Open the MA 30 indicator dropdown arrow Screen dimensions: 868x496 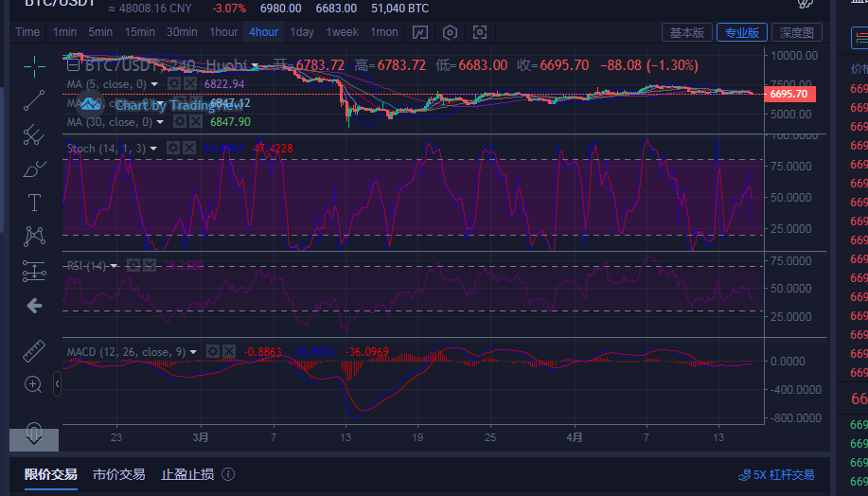[x=160, y=122]
